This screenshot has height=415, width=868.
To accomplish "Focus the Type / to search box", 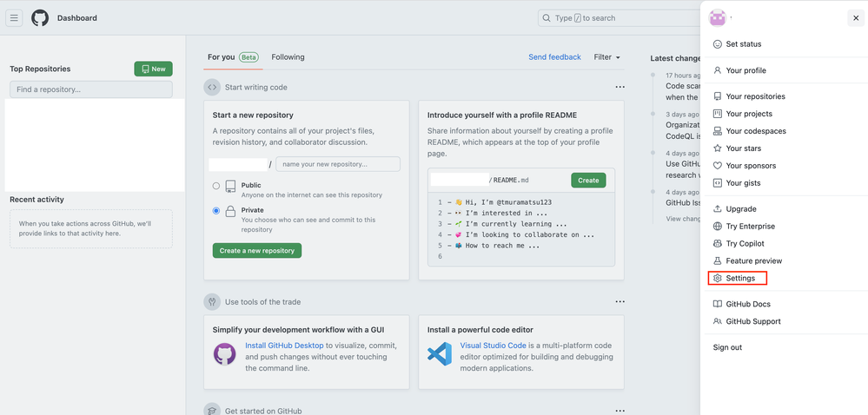I will (x=619, y=18).
